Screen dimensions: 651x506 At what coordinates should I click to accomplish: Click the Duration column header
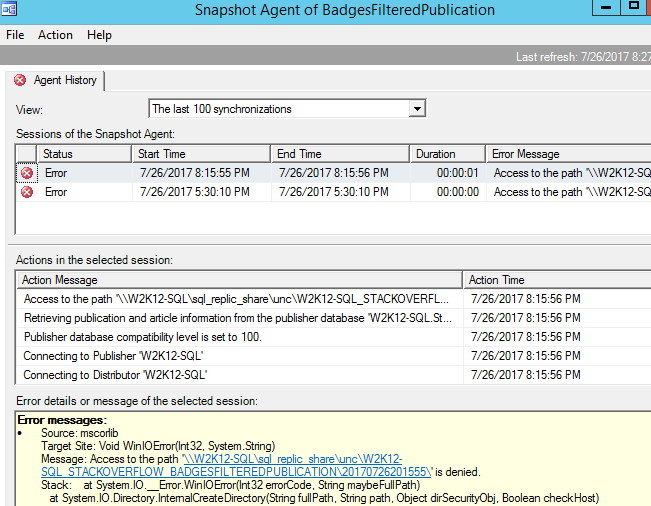pyautogui.click(x=448, y=154)
